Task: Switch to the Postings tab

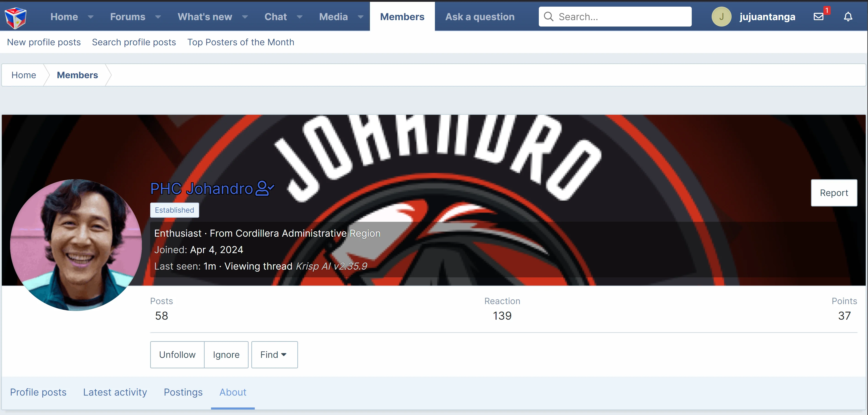Action: 183,392
